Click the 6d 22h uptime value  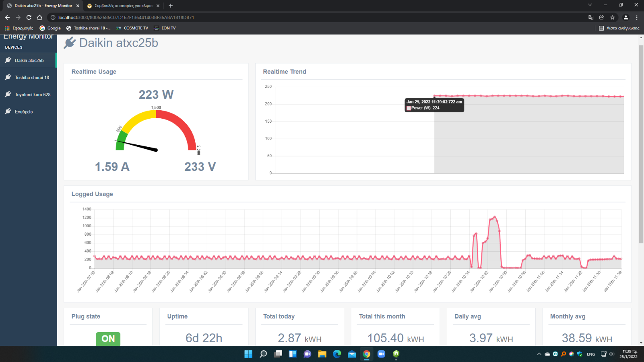coord(204,338)
